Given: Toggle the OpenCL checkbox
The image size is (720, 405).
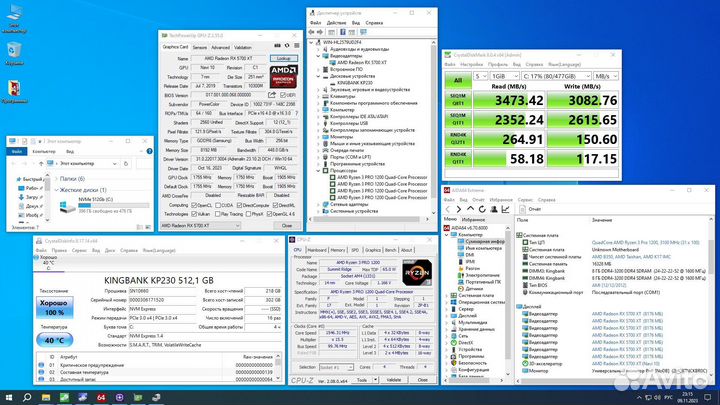Looking at the screenshot, I should click(194, 205).
